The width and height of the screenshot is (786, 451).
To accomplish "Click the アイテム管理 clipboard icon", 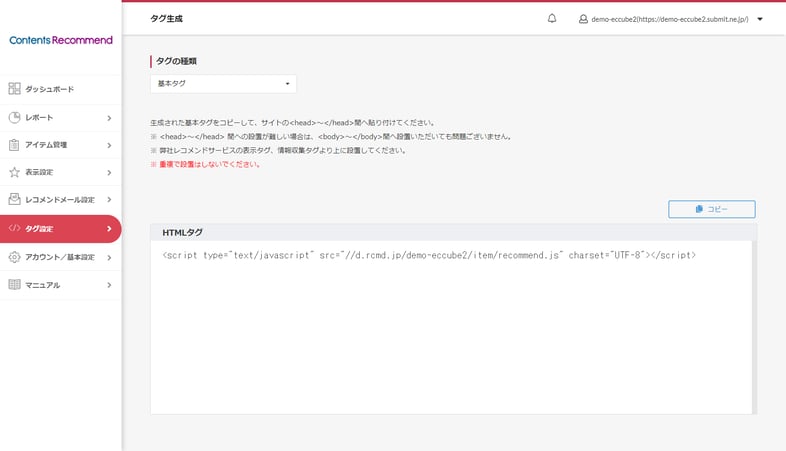I will (x=15, y=145).
